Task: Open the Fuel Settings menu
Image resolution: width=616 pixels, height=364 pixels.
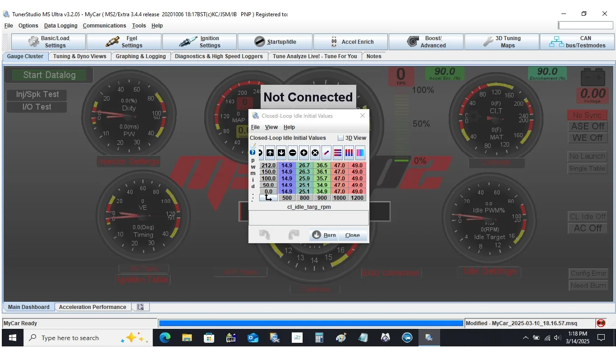Action: [124, 42]
